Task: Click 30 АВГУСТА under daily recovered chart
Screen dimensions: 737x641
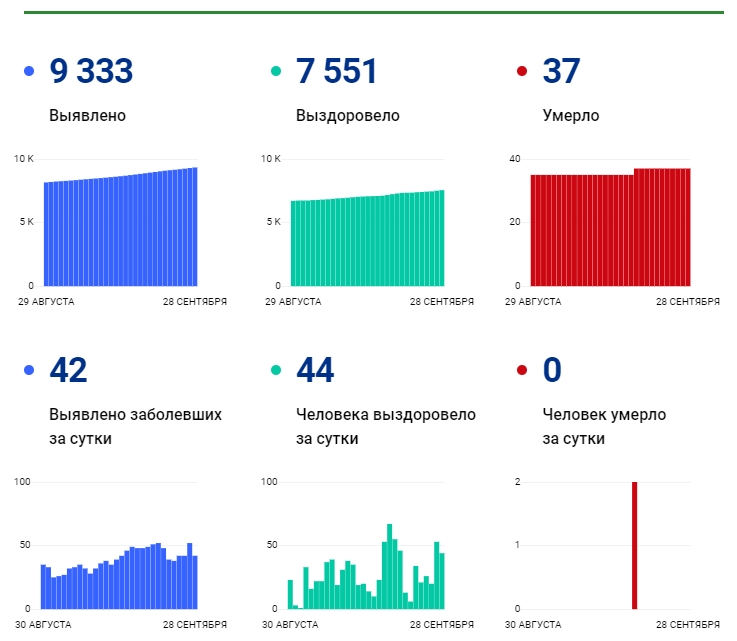Action: (x=290, y=625)
